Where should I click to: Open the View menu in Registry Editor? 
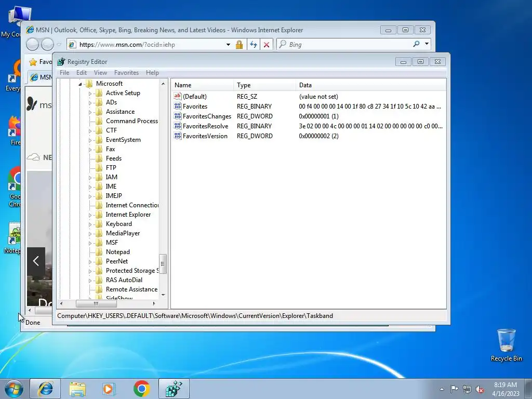click(100, 73)
